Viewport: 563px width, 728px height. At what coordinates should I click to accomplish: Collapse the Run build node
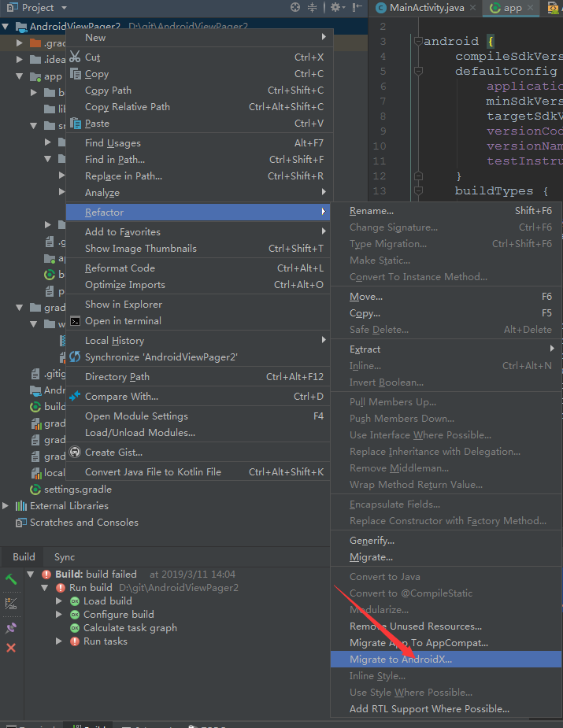pos(45,588)
